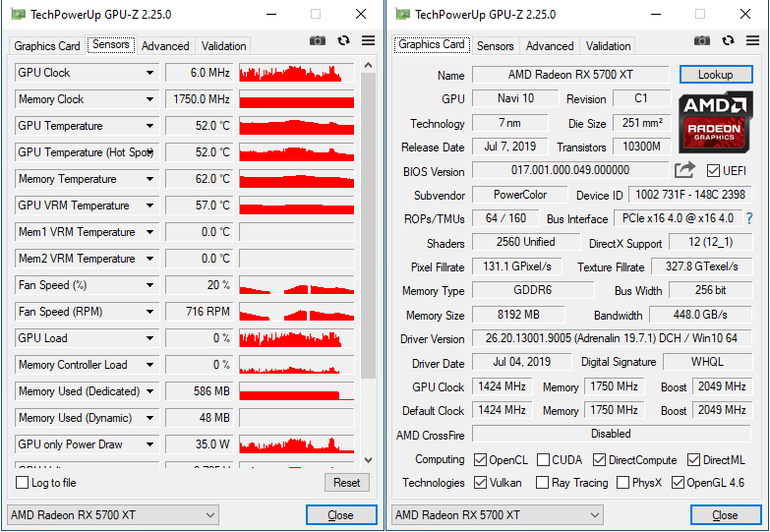The height and width of the screenshot is (532, 770).
Task: Click the Lookup button
Action: click(x=716, y=75)
